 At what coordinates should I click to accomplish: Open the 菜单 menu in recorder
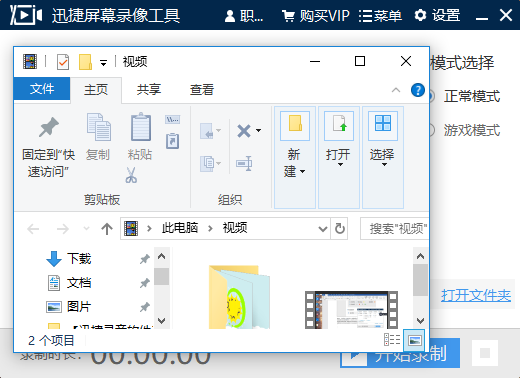coord(380,16)
